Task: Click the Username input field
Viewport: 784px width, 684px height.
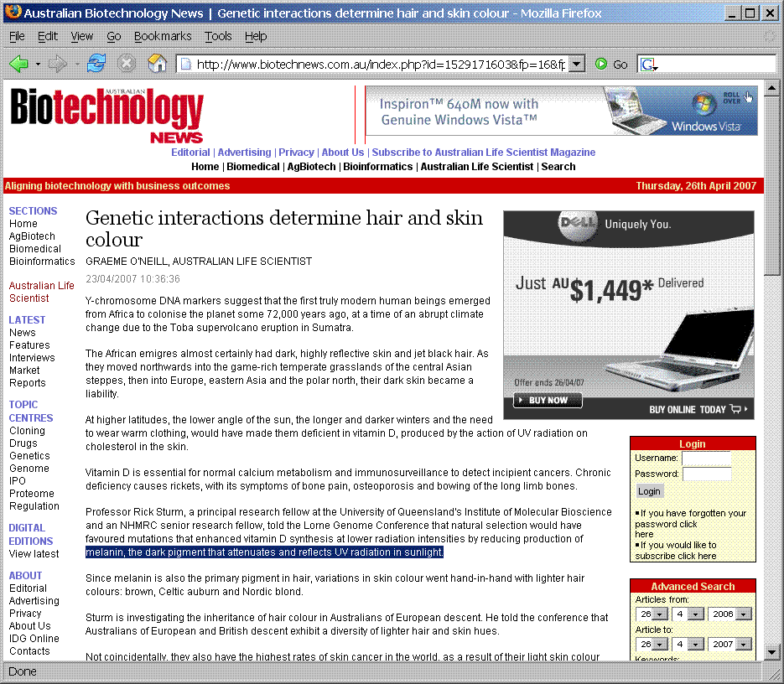Action: [x=706, y=458]
